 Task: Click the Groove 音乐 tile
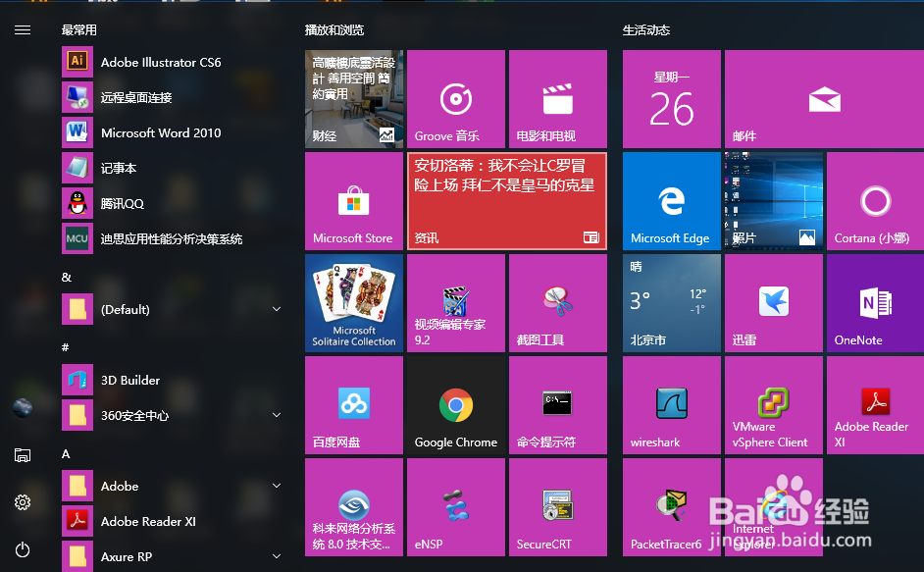456,99
